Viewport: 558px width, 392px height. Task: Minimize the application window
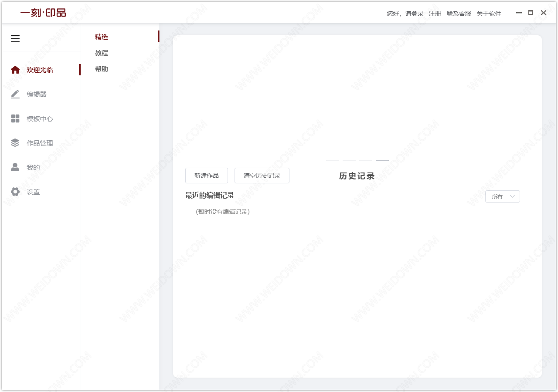point(519,13)
